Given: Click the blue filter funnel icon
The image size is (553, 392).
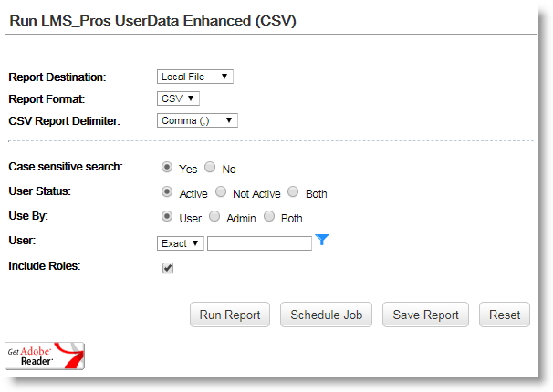Looking at the screenshot, I should click(321, 241).
